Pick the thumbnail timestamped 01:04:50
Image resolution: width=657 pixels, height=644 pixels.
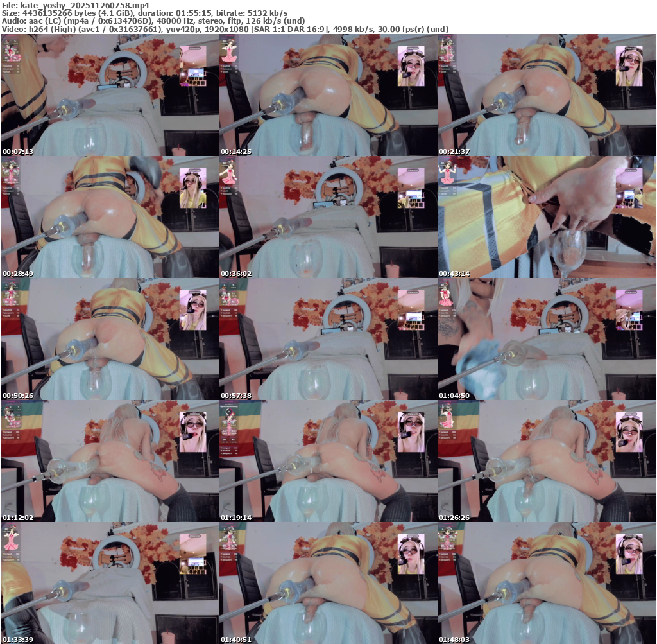[x=546, y=339]
